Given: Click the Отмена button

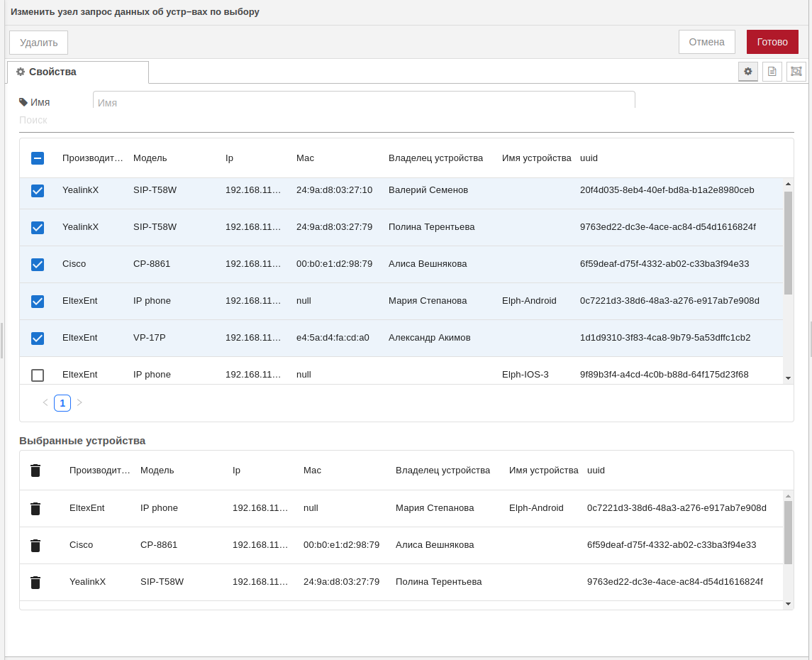Looking at the screenshot, I should click(706, 42).
